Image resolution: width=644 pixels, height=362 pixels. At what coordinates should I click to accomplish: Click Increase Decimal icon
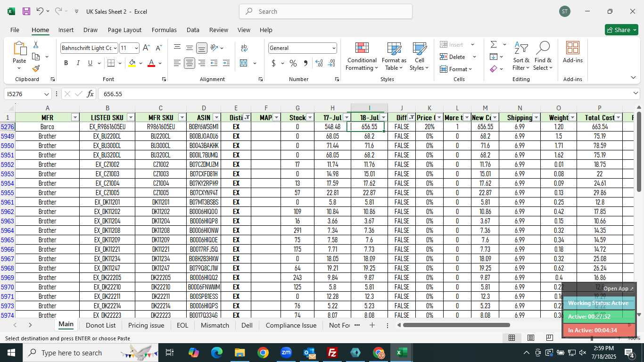point(319,63)
